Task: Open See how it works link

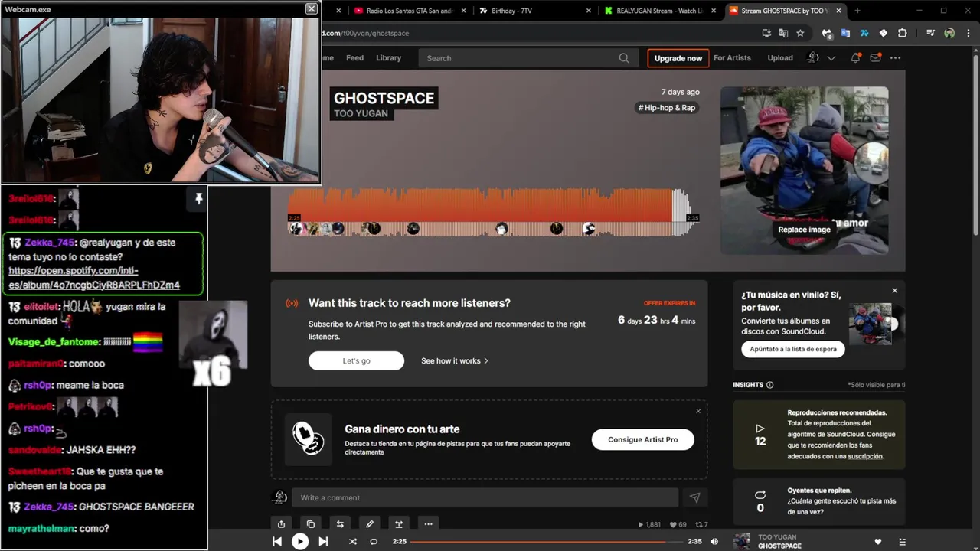Action: tap(455, 360)
